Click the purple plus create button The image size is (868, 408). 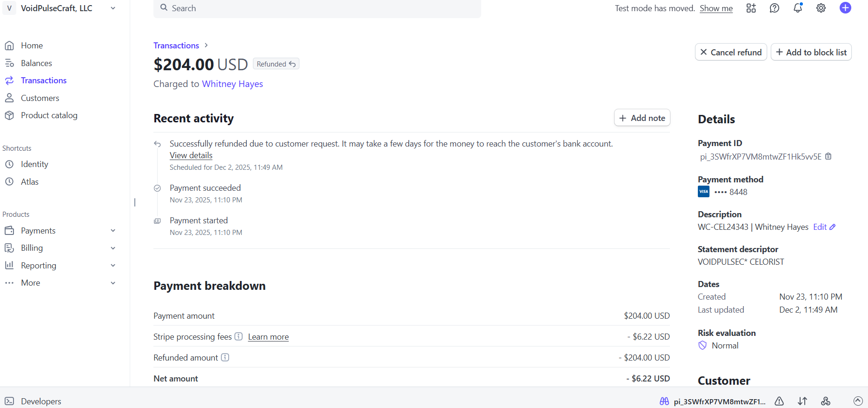click(845, 8)
